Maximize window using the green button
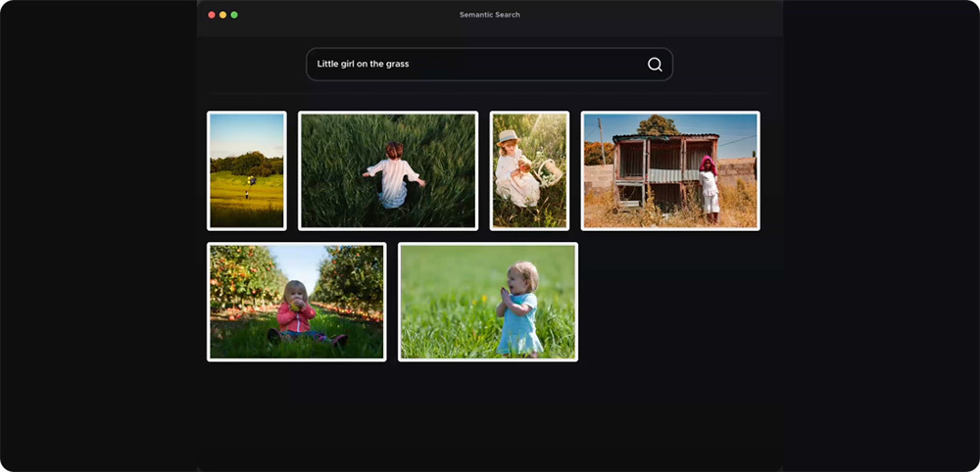This screenshot has height=472, width=980. coord(234,15)
